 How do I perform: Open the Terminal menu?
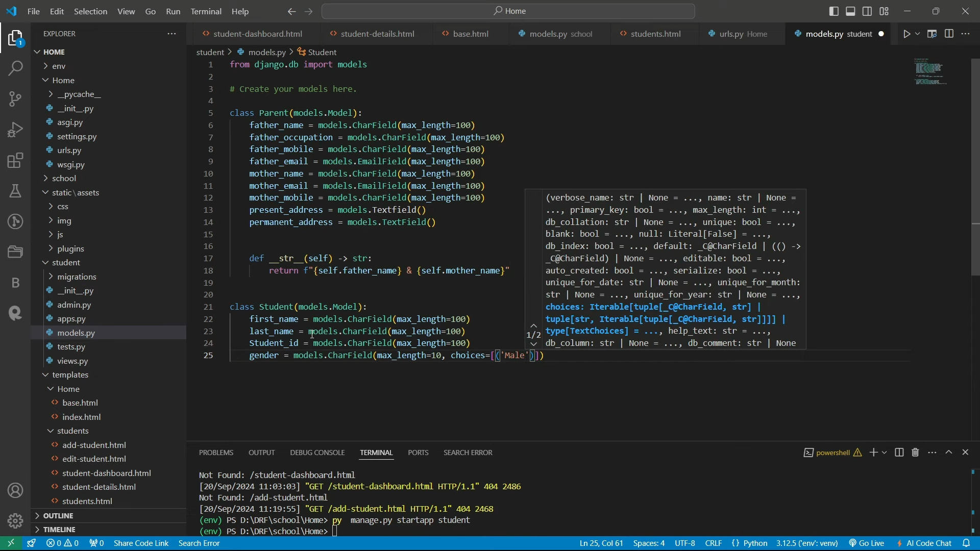pyautogui.click(x=206, y=11)
